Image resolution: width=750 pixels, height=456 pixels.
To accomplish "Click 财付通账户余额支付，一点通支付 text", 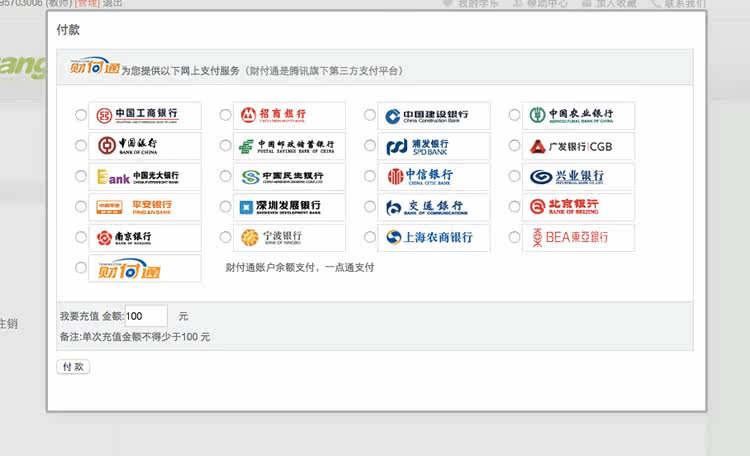I will tap(300, 267).
